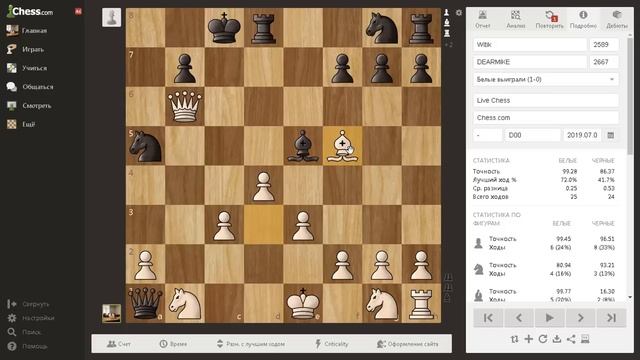This screenshot has height=360, width=640.
Task: Play the game moves automatically
Action: (549, 318)
